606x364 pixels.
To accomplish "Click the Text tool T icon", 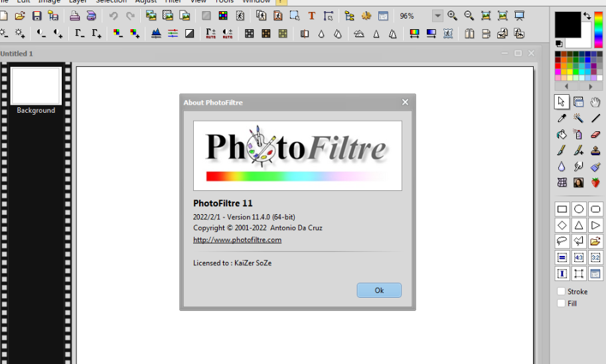I will coord(311,16).
